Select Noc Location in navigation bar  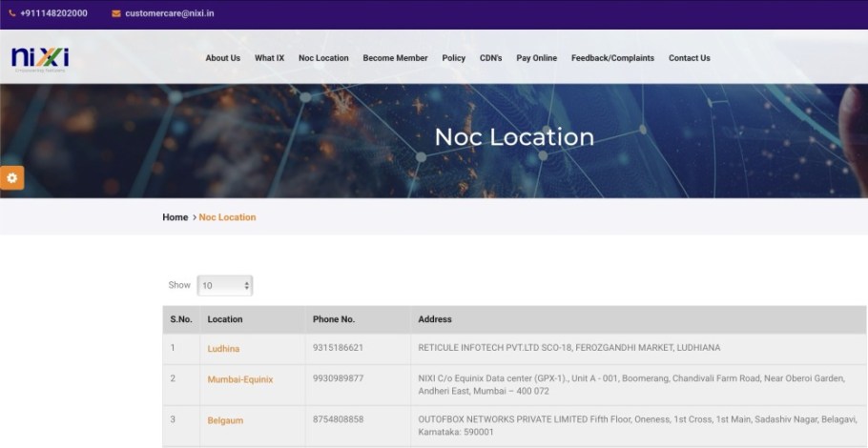click(323, 58)
